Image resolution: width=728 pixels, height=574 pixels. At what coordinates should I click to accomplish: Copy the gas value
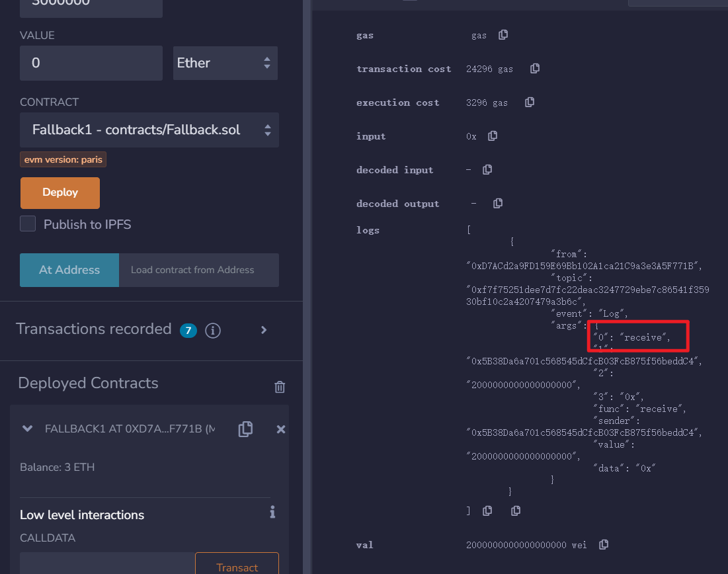pyautogui.click(x=503, y=35)
